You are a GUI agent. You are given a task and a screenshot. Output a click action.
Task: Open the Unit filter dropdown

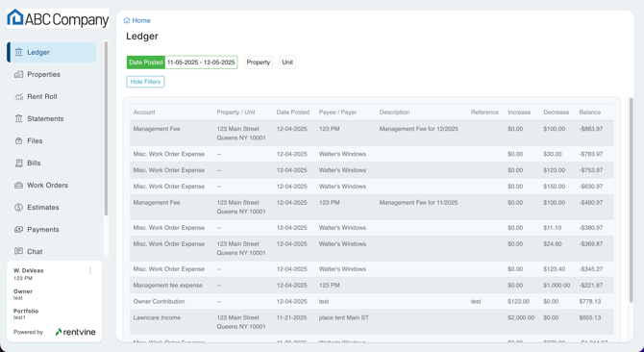[287, 63]
